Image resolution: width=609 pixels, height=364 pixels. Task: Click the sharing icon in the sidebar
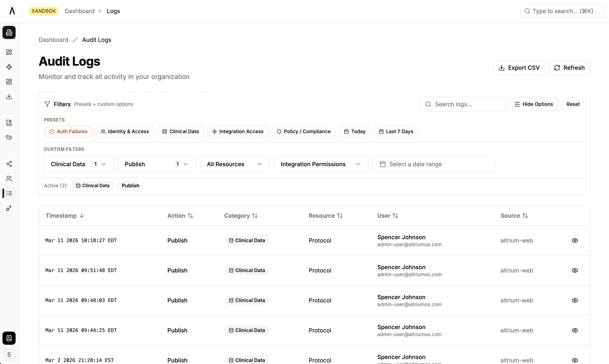pos(9,164)
